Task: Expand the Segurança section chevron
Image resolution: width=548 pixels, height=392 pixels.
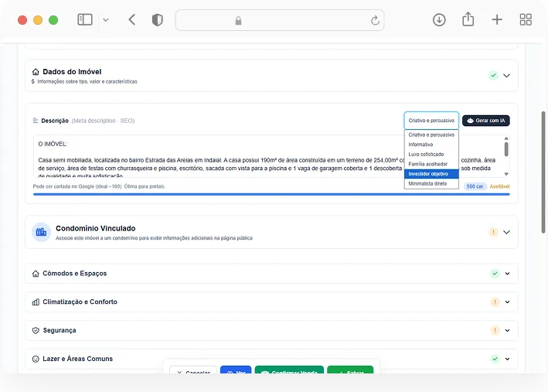Action: coord(508,330)
